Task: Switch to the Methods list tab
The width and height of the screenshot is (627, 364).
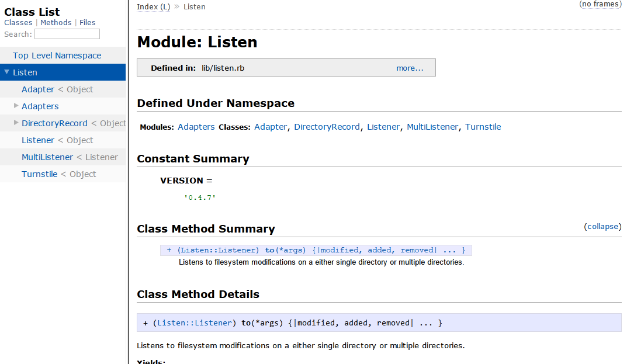Action: tap(56, 22)
